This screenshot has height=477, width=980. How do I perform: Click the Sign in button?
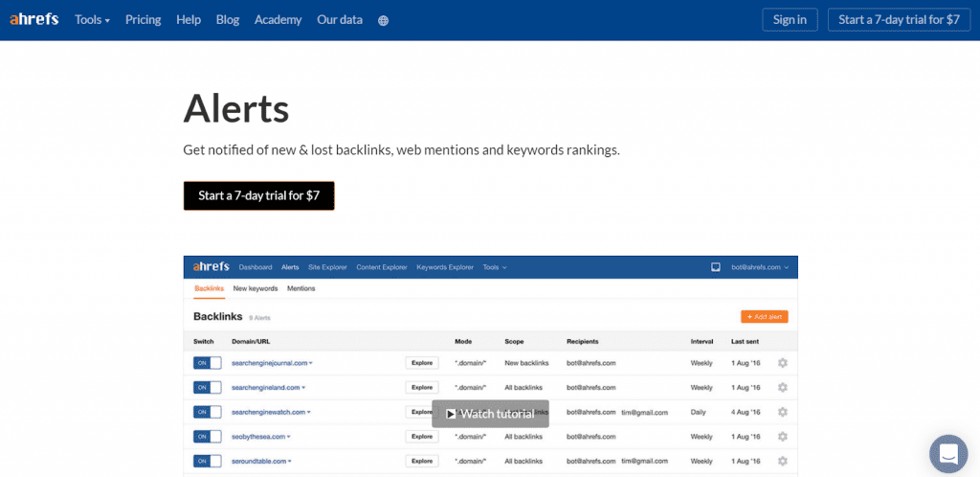coord(790,19)
